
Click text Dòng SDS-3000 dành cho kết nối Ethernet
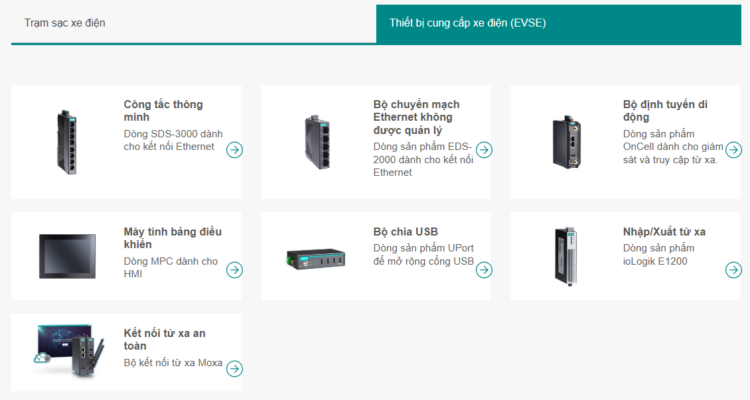pos(173,140)
